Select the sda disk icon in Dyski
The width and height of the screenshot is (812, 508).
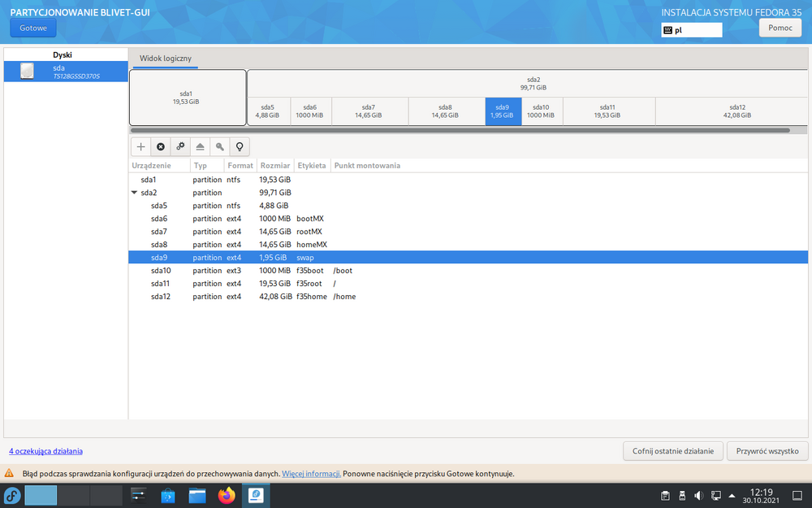click(27, 71)
